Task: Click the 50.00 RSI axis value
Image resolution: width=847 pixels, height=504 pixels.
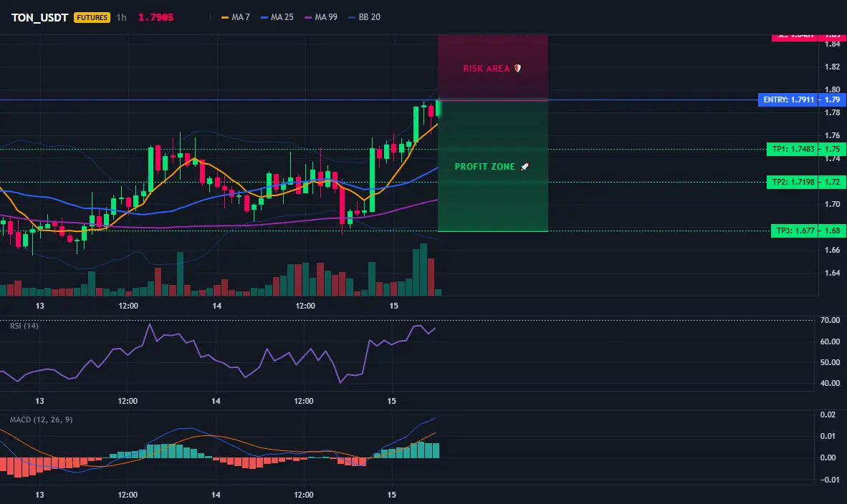Action: [x=831, y=363]
